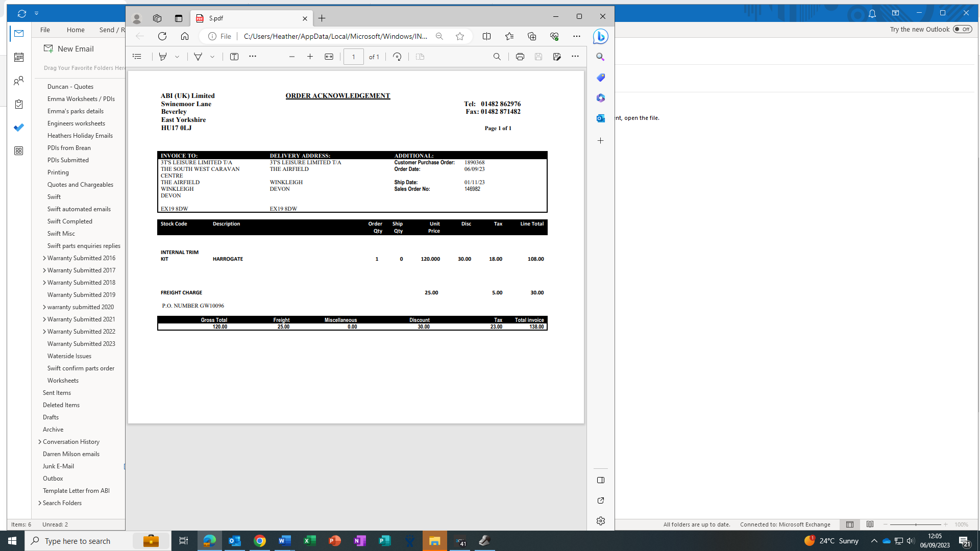Toggle Edge split screen view
This screenshot has height=551, width=980.
486,36
